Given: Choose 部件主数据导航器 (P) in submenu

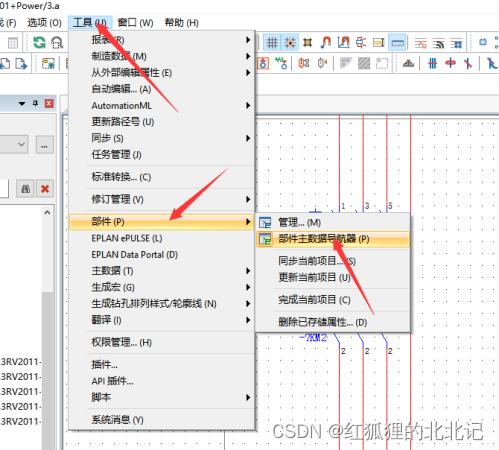Looking at the screenshot, I should pyautogui.click(x=333, y=239).
